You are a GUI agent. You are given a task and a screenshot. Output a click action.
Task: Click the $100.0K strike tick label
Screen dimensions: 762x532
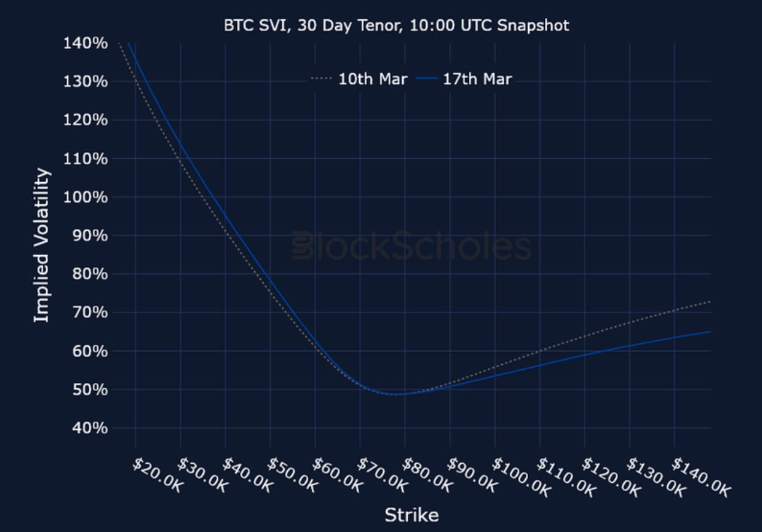coord(521,478)
